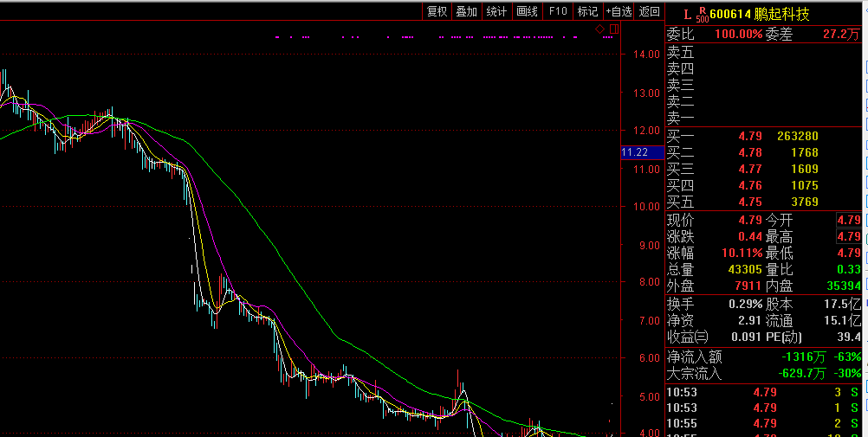
Task: Open the 画线 drawing tools
Action: click(527, 11)
